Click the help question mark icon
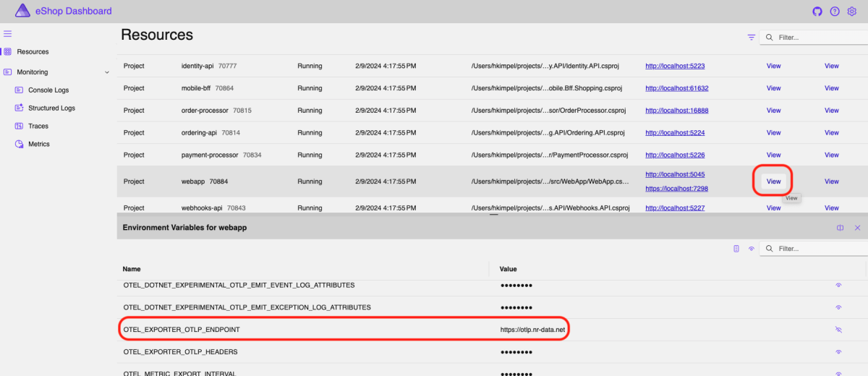Screen dimensions: 868x376 point(835,12)
